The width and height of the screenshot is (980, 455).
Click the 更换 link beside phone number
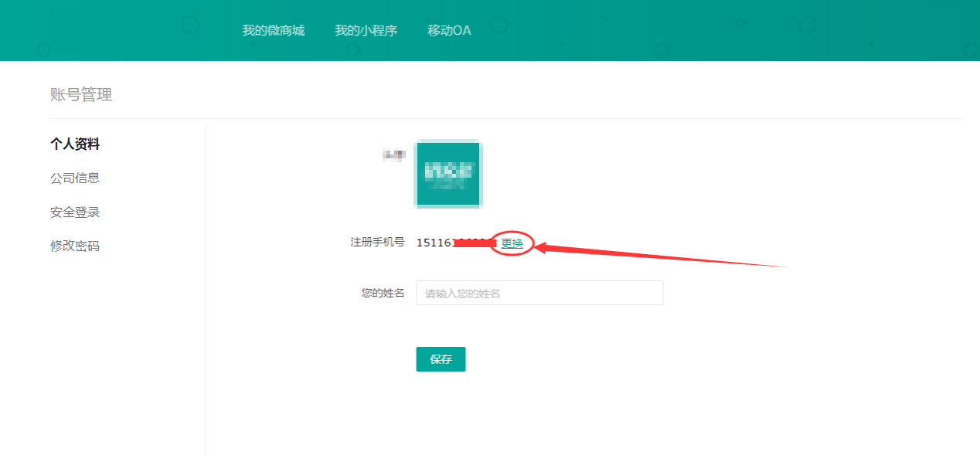click(x=512, y=243)
